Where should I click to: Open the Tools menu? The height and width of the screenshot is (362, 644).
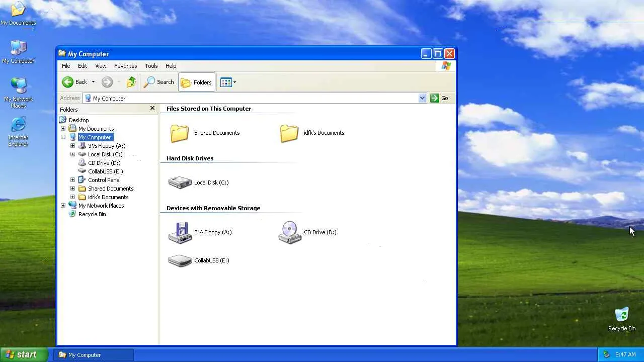[151, 66]
